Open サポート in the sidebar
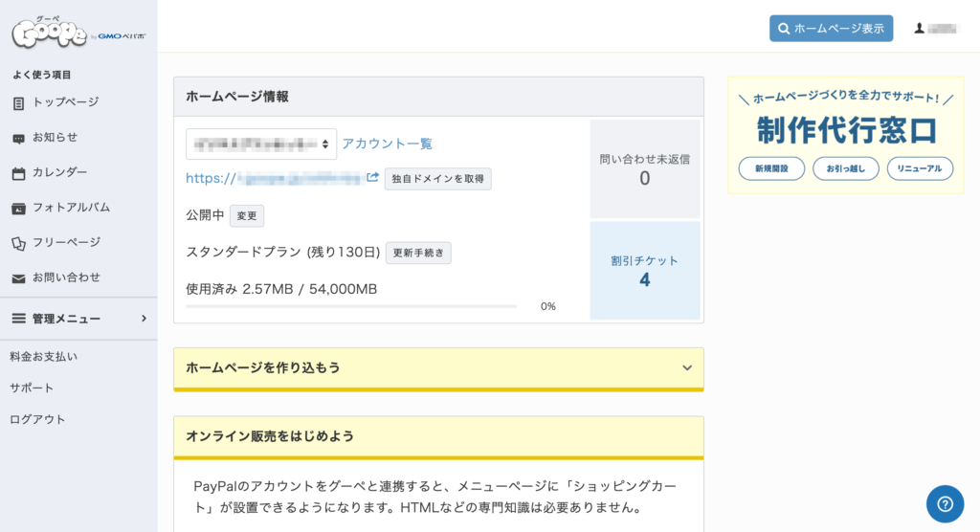The image size is (980, 532). pyautogui.click(x=32, y=388)
